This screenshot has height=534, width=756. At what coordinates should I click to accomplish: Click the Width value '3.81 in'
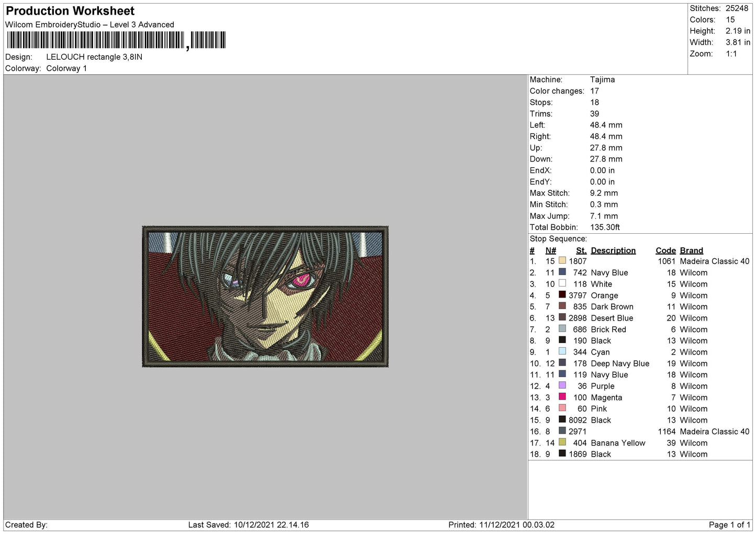(x=738, y=42)
